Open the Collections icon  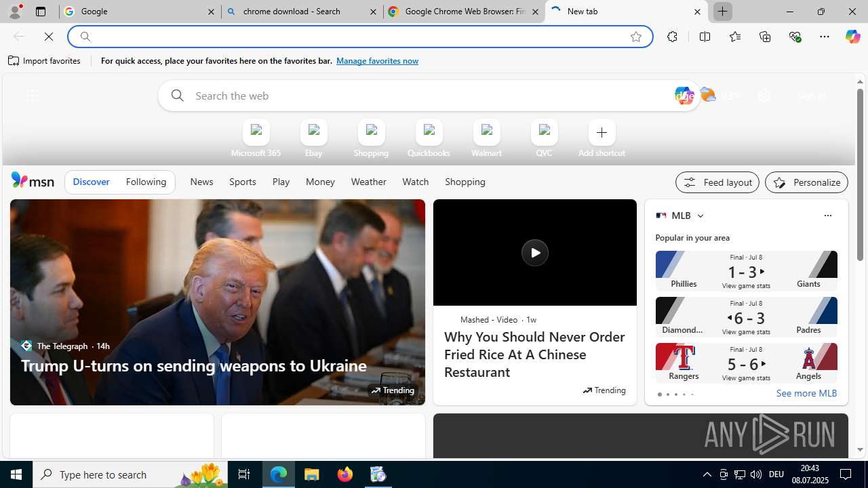click(x=765, y=37)
